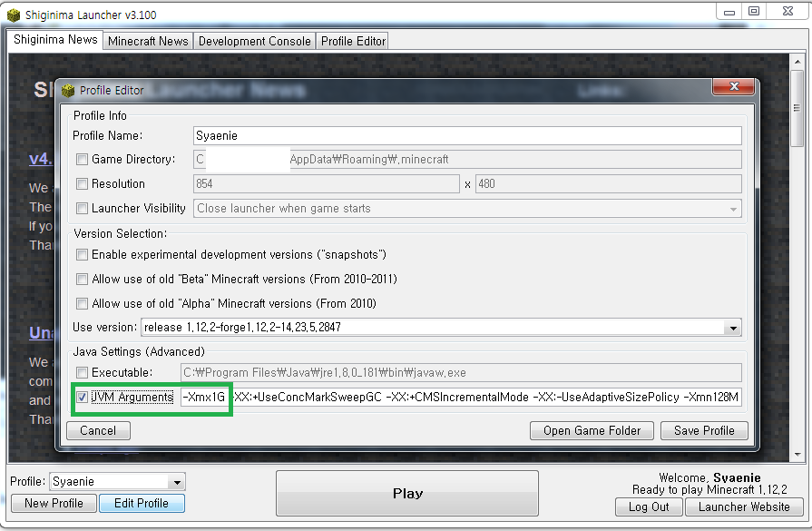Minimize the Shiginima Launcher window
Image resolution: width=812 pixels, height=531 pixels.
click(x=729, y=12)
